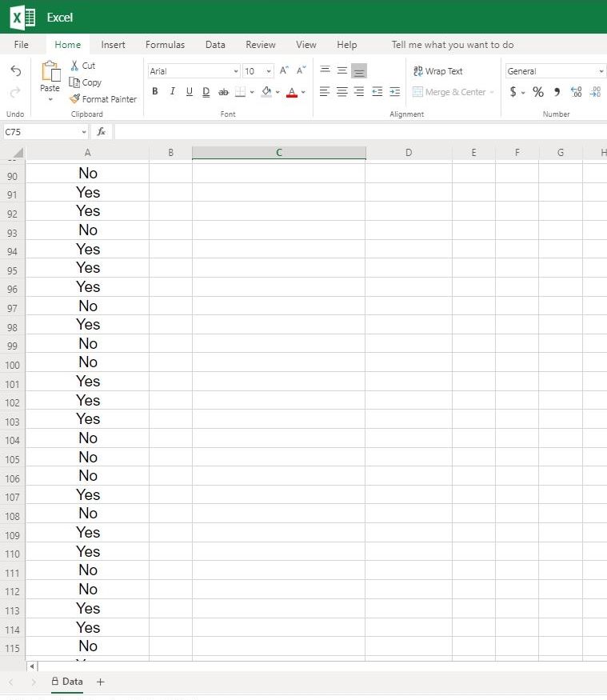
Task: Select row 100 header
Action: [13, 365]
